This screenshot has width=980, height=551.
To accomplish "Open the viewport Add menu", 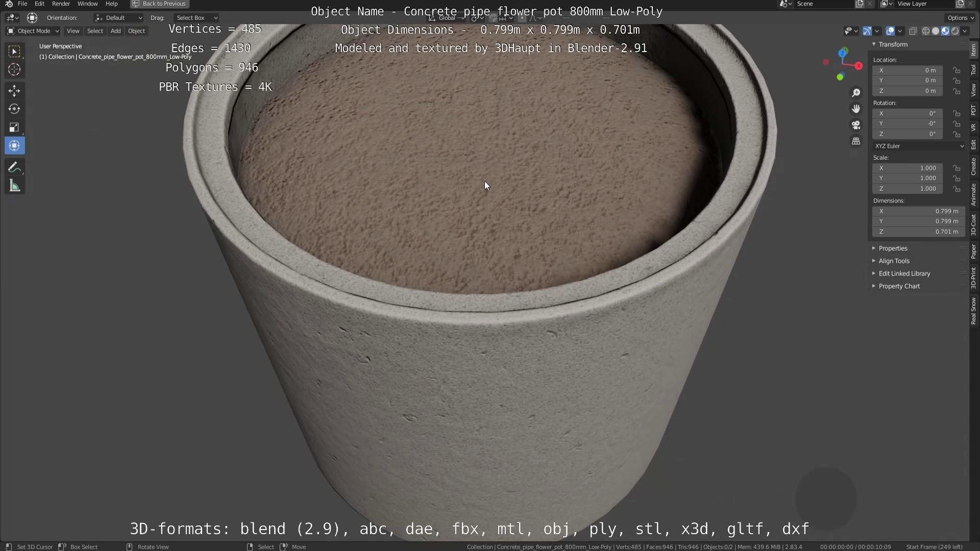I will pyautogui.click(x=116, y=31).
